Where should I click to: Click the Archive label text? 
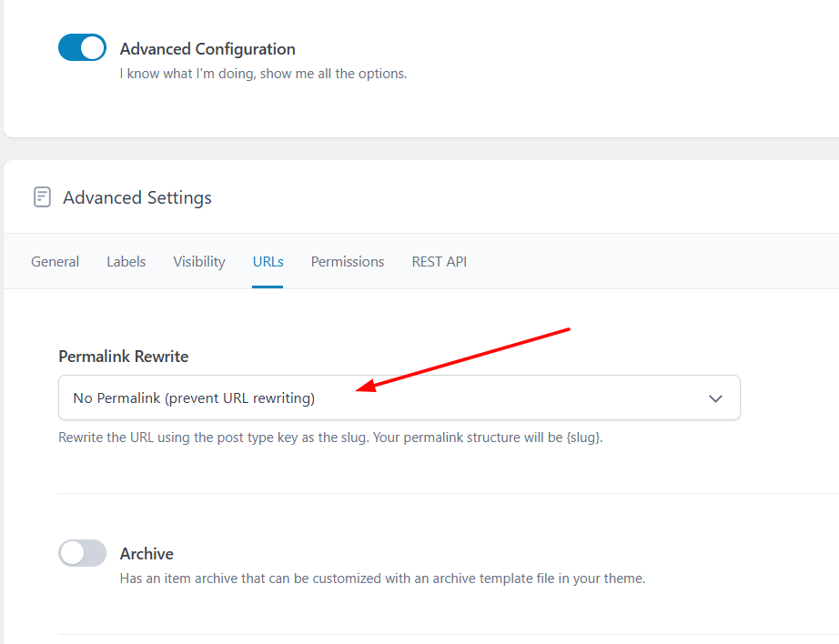tap(147, 554)
